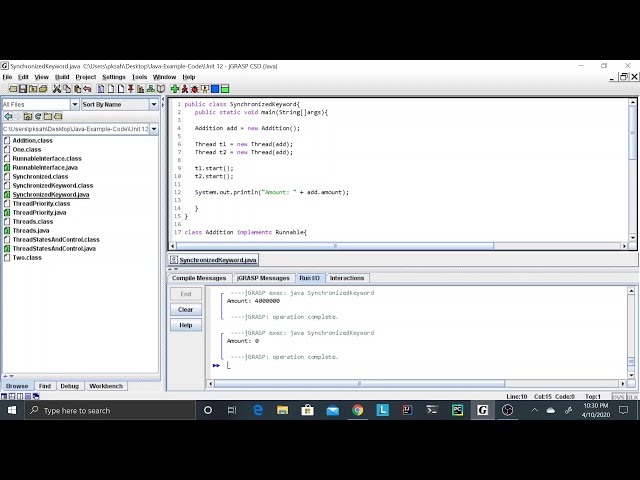
Task: Open Google Chrome from the taskbar
Action: (x=358, y=410)
